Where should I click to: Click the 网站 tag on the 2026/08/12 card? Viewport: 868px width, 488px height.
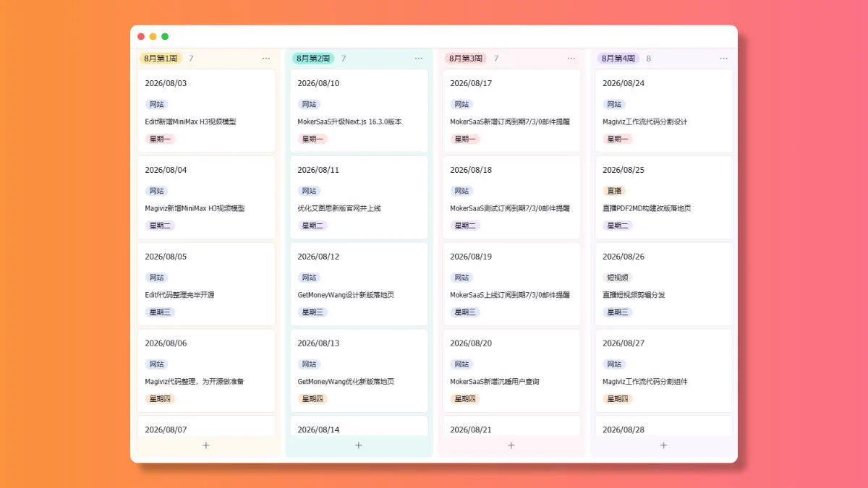[x=309, y=278]
